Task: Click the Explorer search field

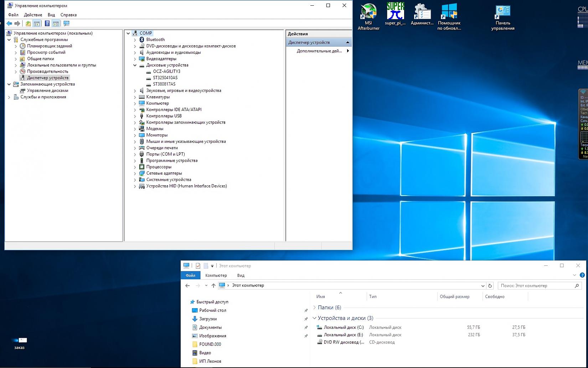Action: click(x=536, y=286)
